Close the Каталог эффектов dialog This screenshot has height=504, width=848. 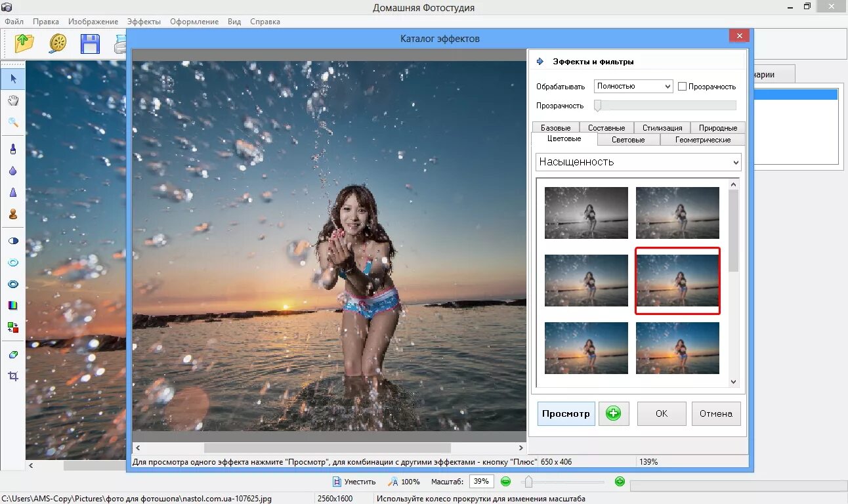click(x=740, y=35)
